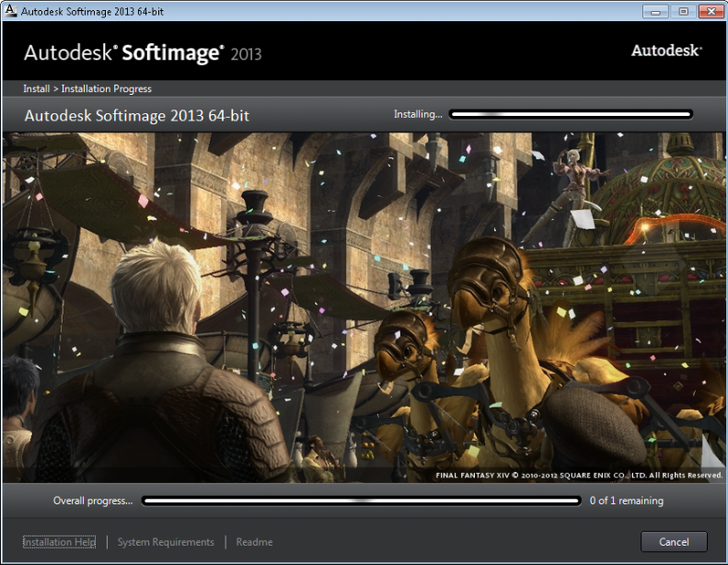Open the System Requirements link
Viewport: 728px width, 565px height.
(x=166, y=542)
